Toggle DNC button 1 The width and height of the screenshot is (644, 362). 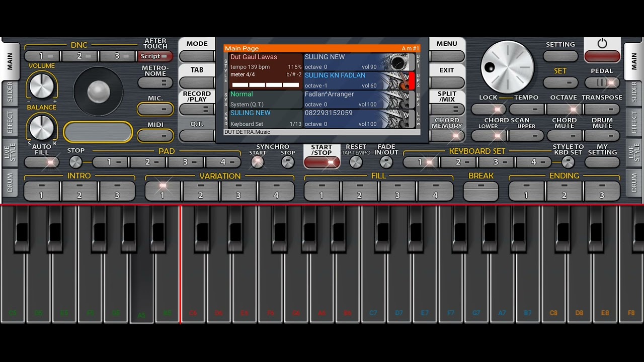click(43, 56)
